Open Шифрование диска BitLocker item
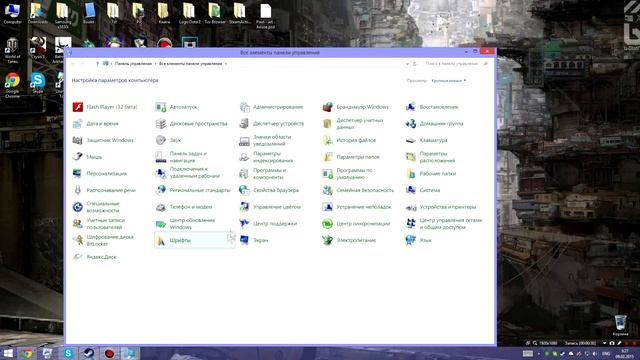Viewport: 640px width, 360px height. pos(103,241)
